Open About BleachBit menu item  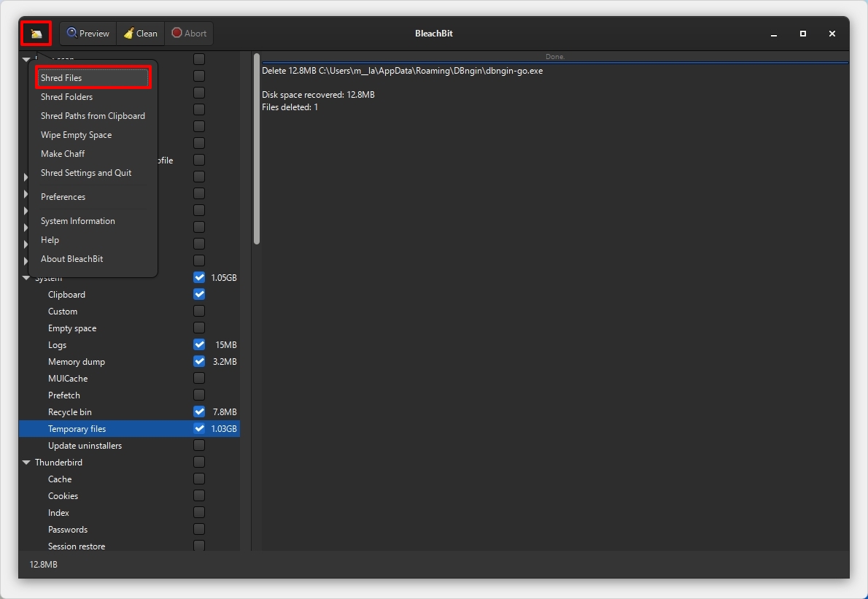(x=93, y=258)
